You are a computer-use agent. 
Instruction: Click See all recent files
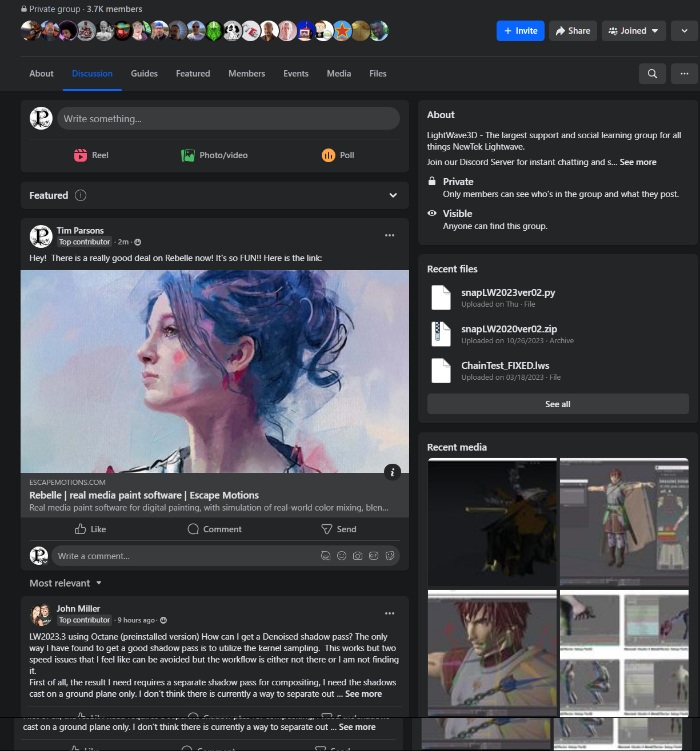tap(558, 404)
